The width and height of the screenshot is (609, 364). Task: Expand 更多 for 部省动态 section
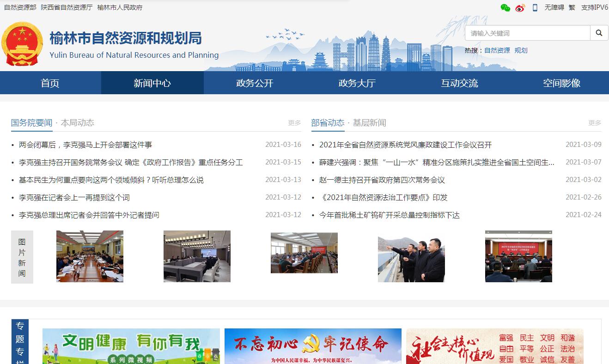coord(595,123)
